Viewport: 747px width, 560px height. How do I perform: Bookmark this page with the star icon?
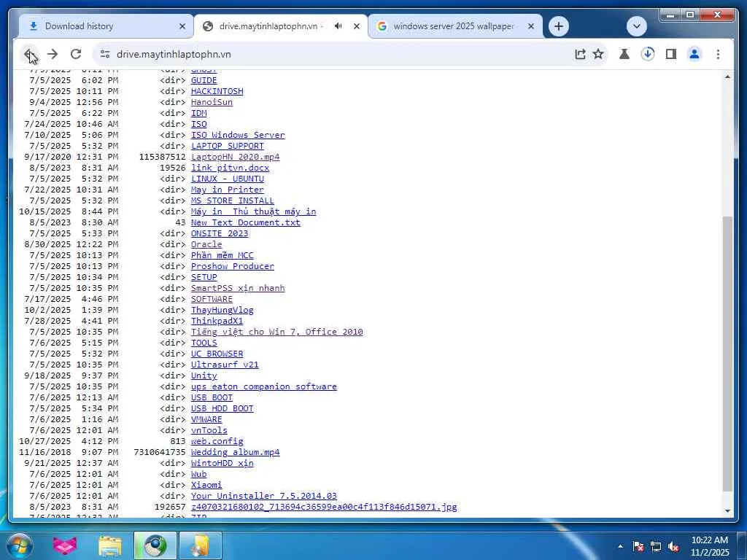click(598, 54)
